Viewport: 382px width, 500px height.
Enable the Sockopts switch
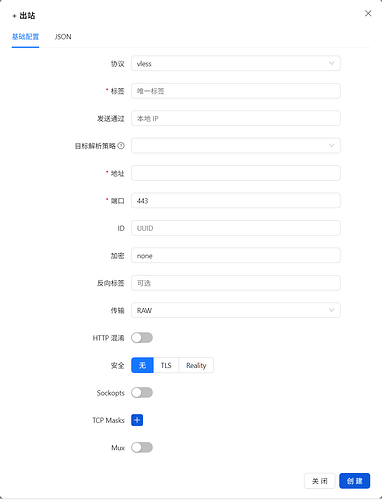point(142,393)
